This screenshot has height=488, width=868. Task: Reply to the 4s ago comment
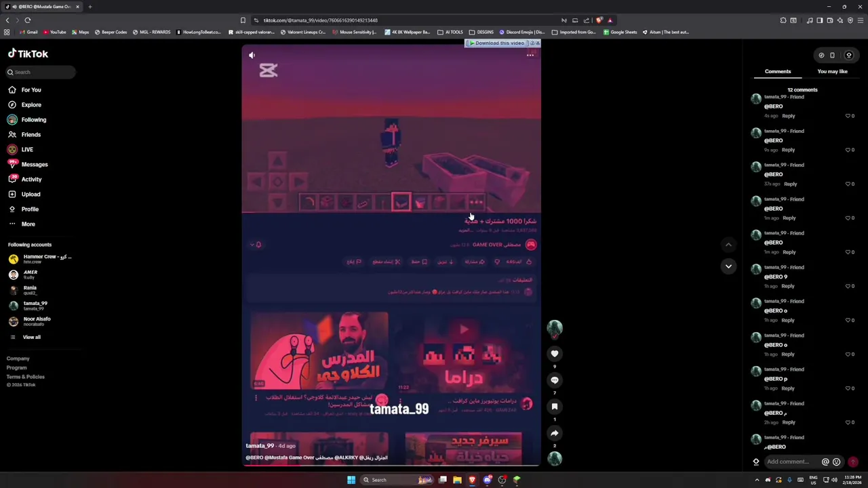788,116
